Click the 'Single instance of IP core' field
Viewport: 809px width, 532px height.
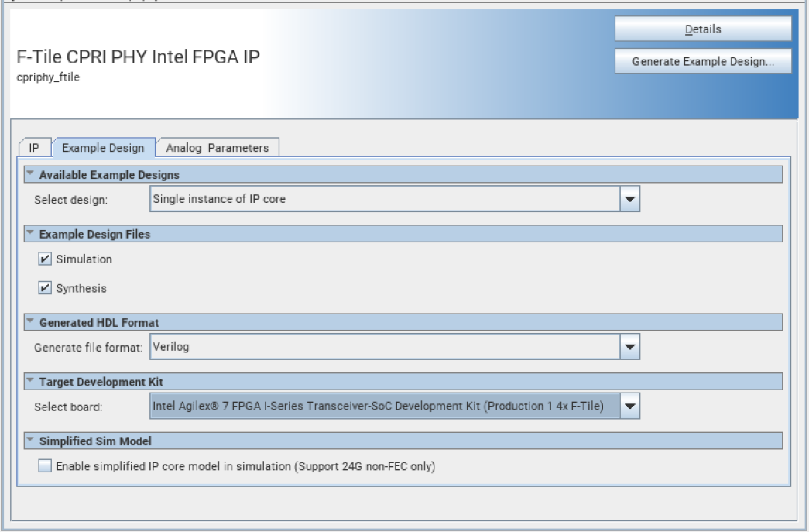384,200
